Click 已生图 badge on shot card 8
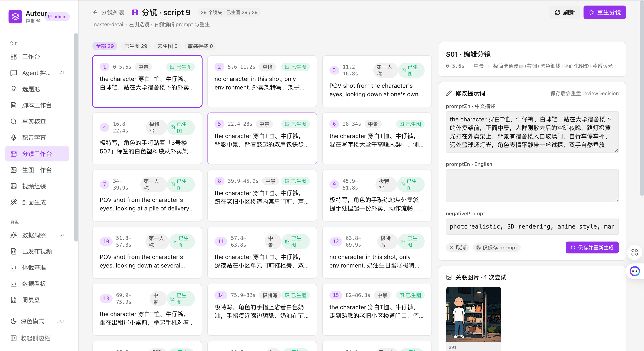644x351 pixels. [x=296, y=181]
